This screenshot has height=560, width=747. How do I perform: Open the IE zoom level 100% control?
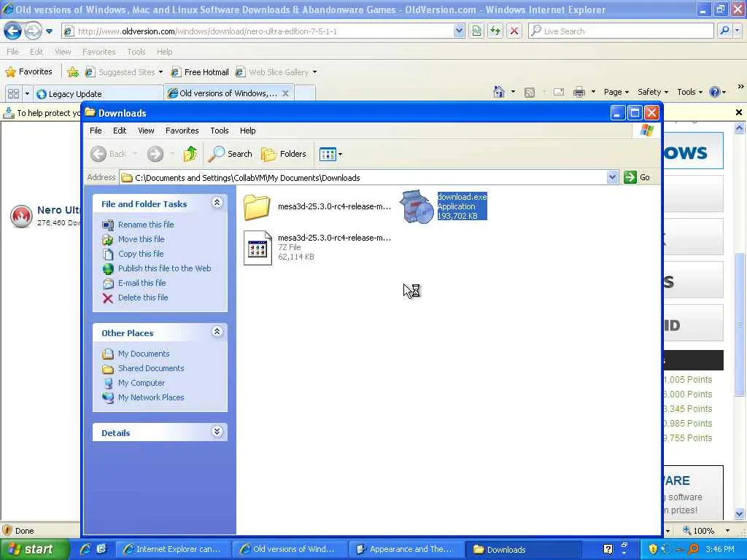click(x=705, y=531)
